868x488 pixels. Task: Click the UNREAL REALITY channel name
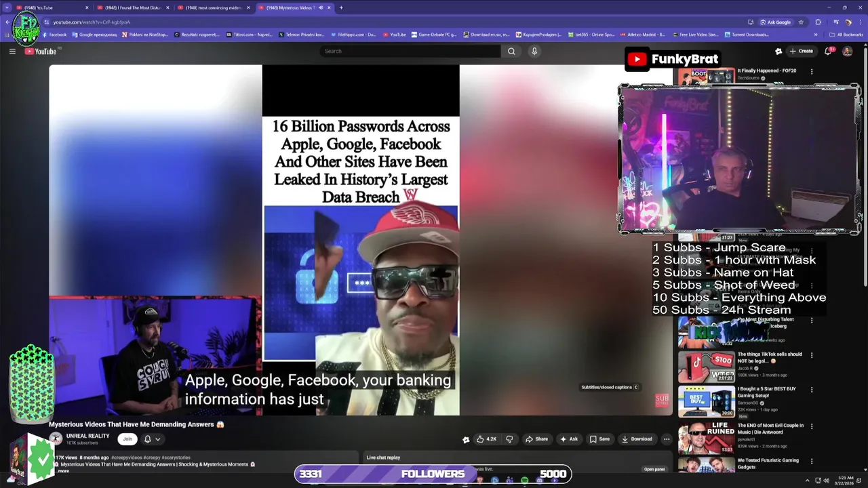pos(87,436)
